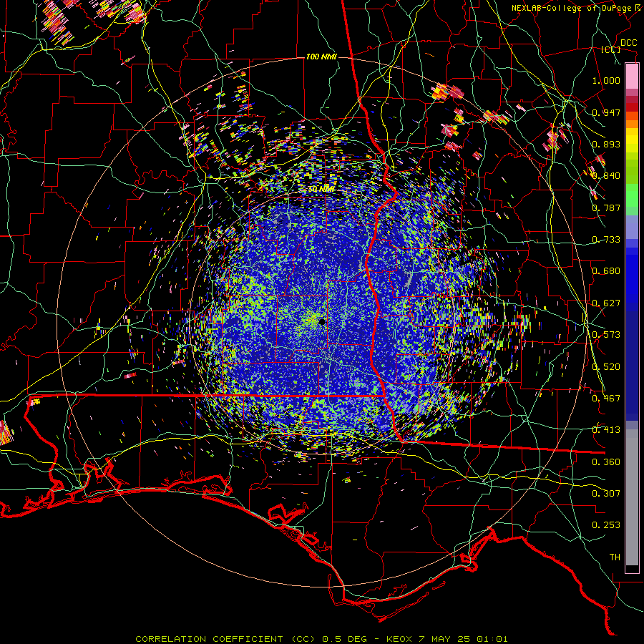Select the 0.840 legend value
Viewport: 644px width, 644px height.
606,176
